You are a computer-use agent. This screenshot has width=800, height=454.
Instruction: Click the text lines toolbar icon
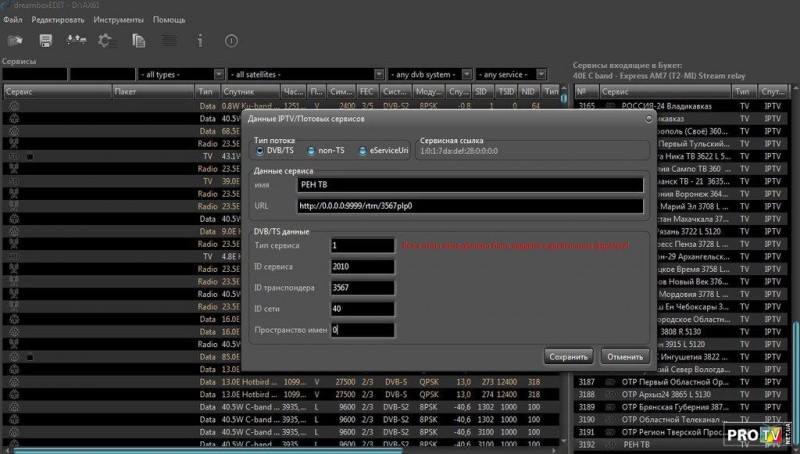pyautogui.click(x=169, y=41)
